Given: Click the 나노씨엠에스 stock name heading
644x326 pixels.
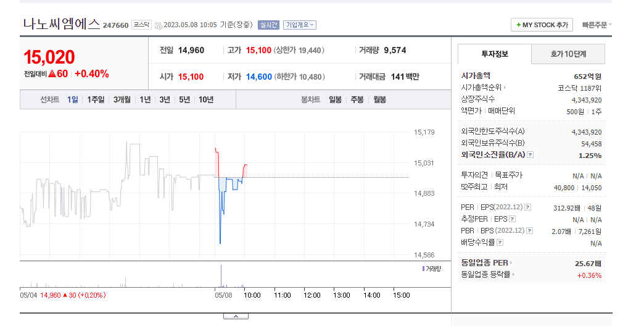Looking at the screenshot, I should click(x=62, y=24).
